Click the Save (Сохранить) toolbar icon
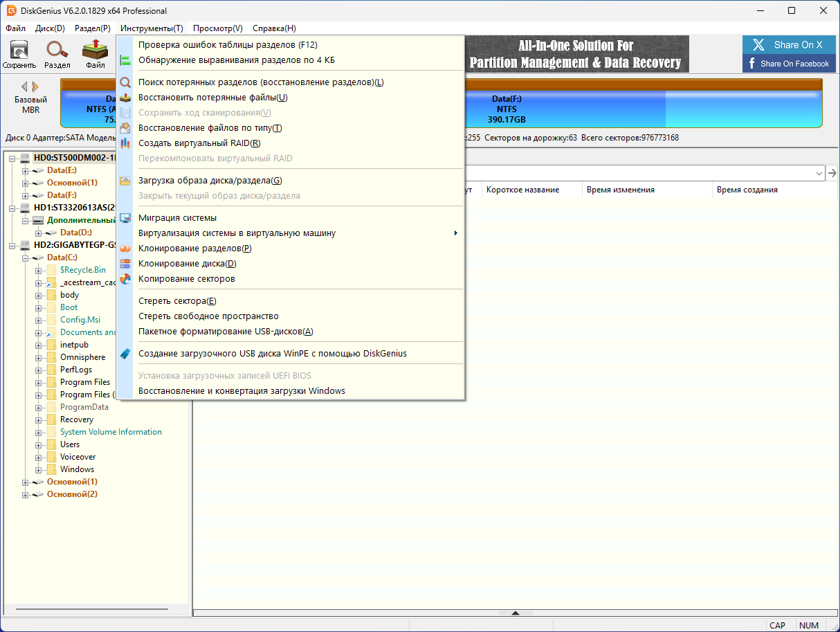 point(19,50)
